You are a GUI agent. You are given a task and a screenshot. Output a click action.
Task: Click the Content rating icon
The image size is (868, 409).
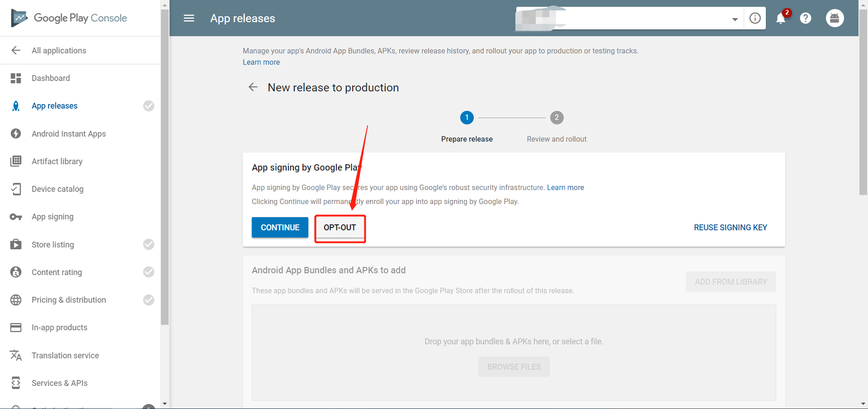[16, 272]
